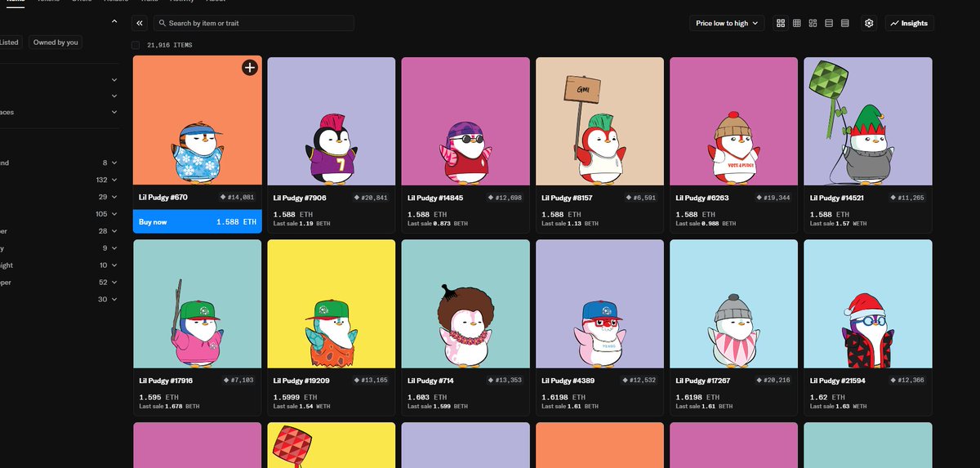Open the Lil Pudgy #19209 penguin image
980x468 pixels.
(x=332, y=303)
